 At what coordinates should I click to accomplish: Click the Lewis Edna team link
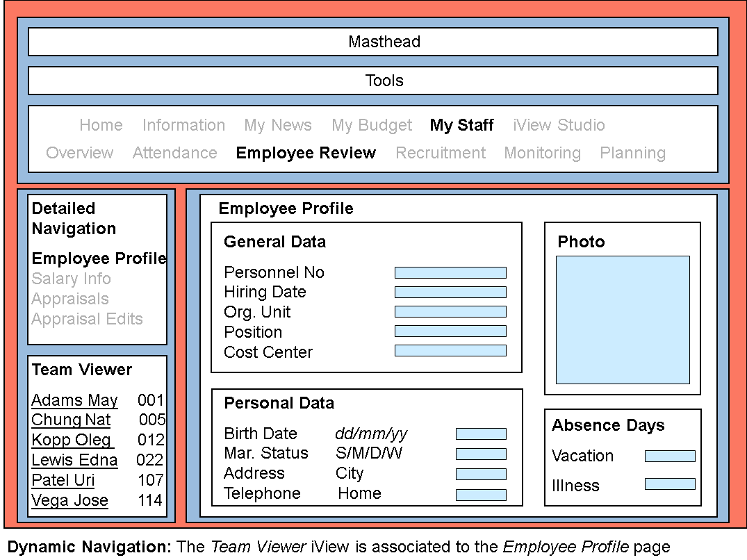(74, 461)
